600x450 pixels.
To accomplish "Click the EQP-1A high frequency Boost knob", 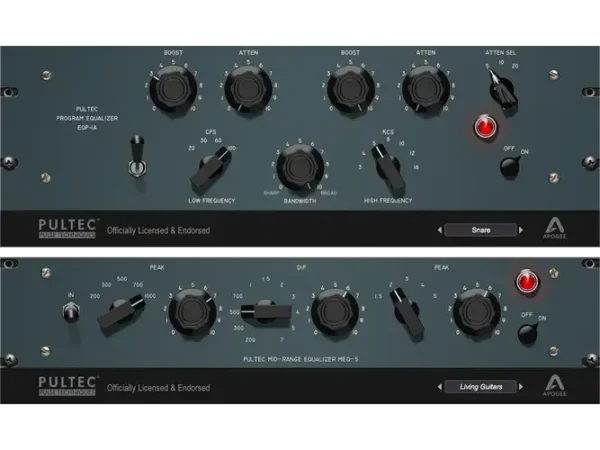I will pos(350,88).
